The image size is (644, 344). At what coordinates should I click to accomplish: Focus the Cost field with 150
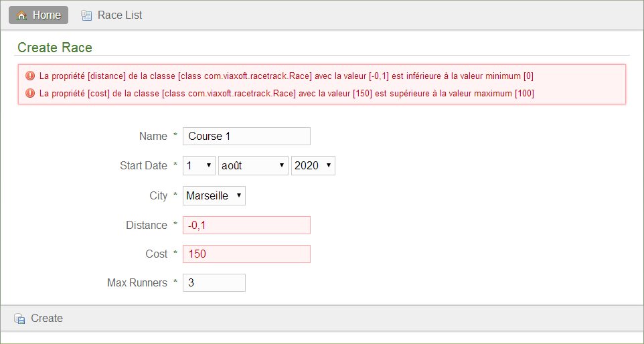click(x=246, y=254)
